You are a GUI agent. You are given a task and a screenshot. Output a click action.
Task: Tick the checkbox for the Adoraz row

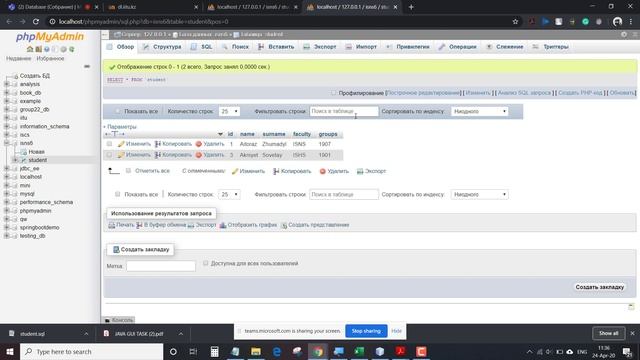pyautogui.click(x=109, y=144)
